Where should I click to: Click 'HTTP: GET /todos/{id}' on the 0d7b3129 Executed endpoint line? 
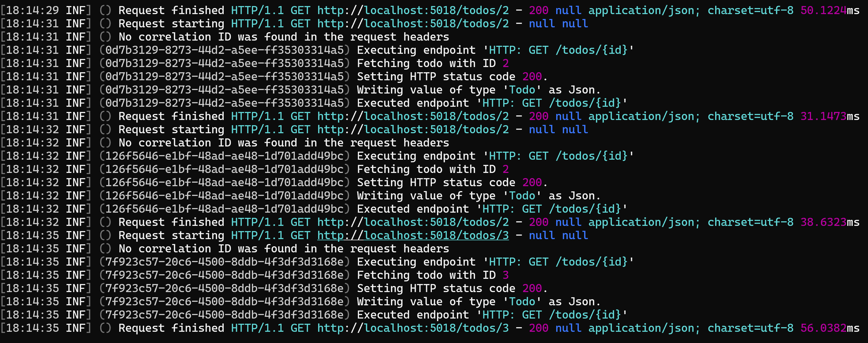(x=551, y=103)
